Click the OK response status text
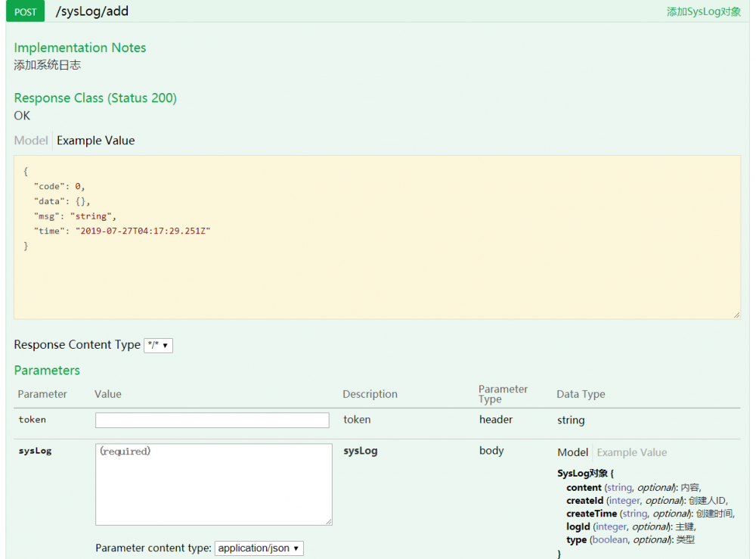 pos(22,116)
